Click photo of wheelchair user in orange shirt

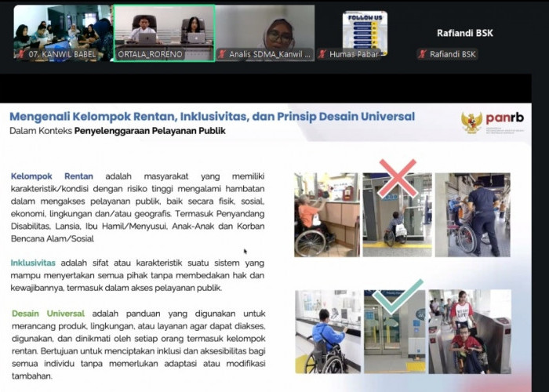[x=327, y=215]
